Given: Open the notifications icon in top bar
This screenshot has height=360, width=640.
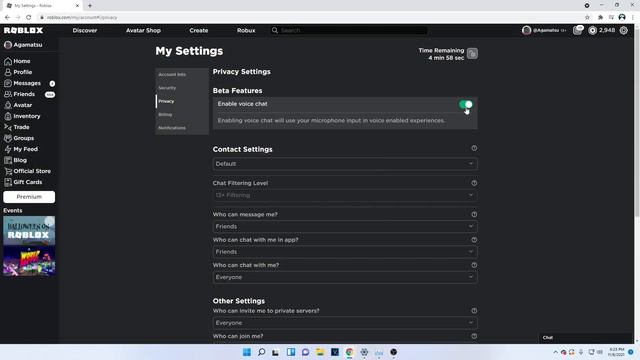Looking at the screenshot, I should [x=578, y=30].
